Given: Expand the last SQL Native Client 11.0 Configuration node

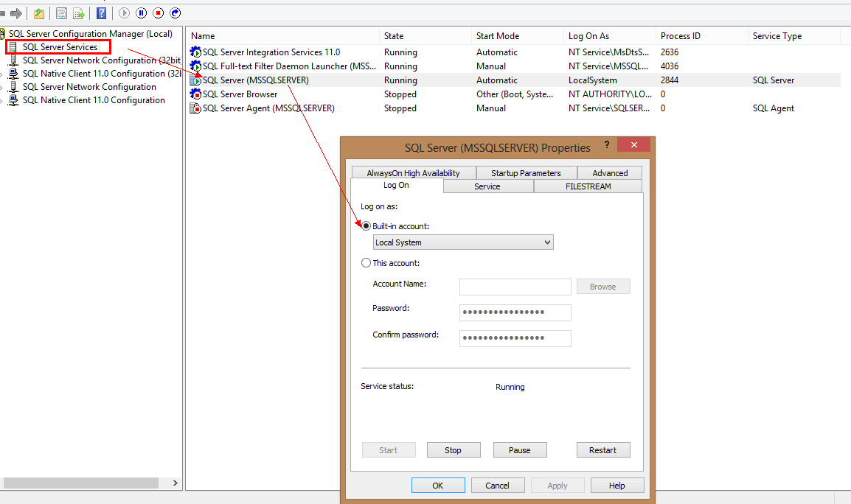Looking at the screenshot, I should (1, 100).
